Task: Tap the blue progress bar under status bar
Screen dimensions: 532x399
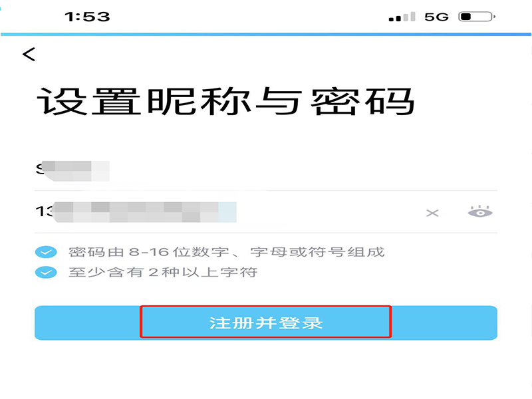Action: click(x=266, y=35)
